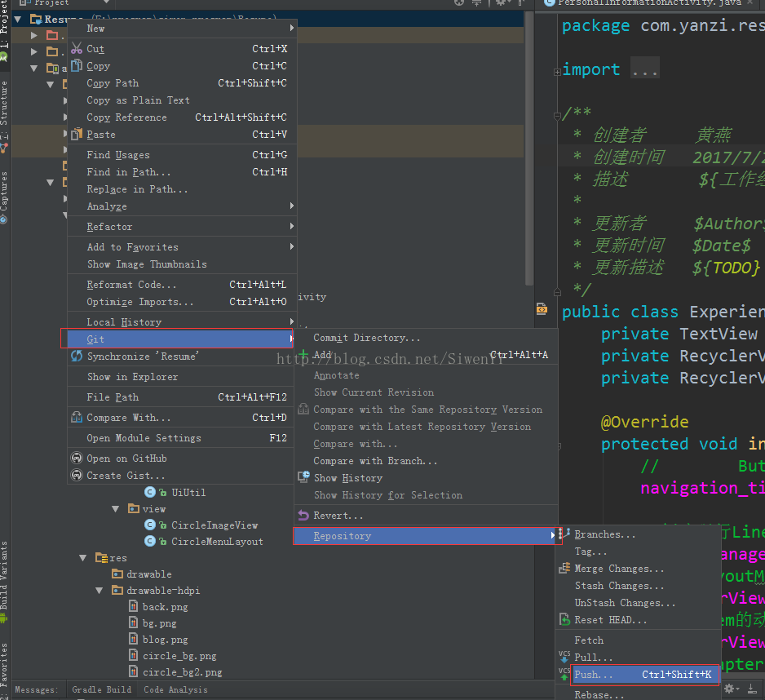Expand the folded import block in editor
This screenshot has width=765, height=700.
pyautogui.click(x=557, y=72)
